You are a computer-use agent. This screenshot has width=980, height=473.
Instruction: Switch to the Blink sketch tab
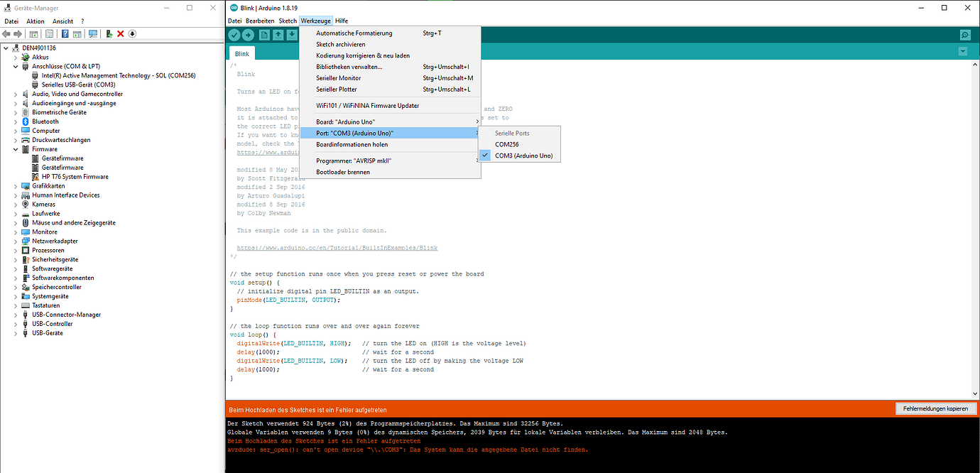click(241, 53)
